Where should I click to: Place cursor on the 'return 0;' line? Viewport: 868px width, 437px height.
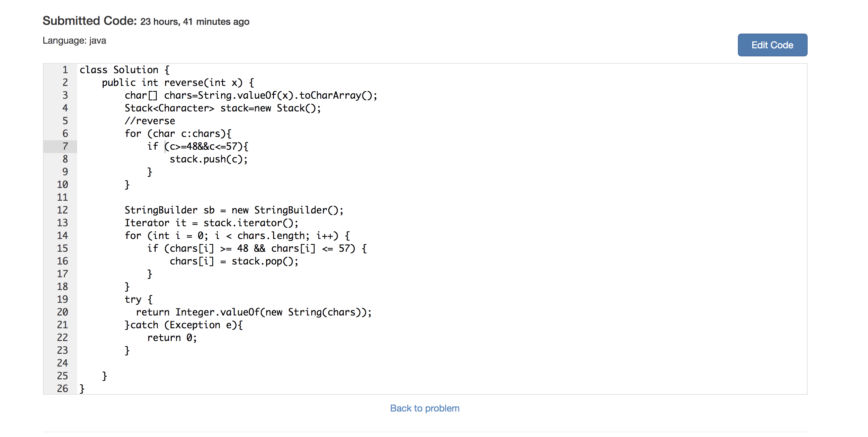(172, 338)
